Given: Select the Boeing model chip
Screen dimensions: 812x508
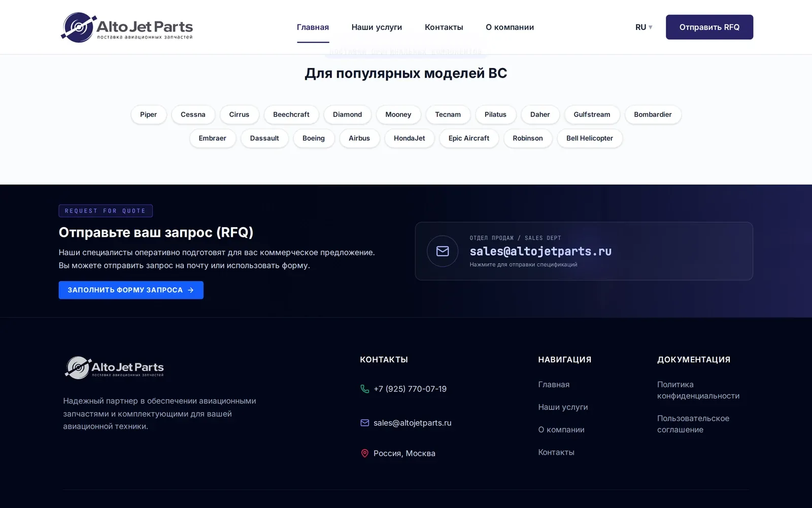Looking at the screenshot, I should tap(314, 138).
